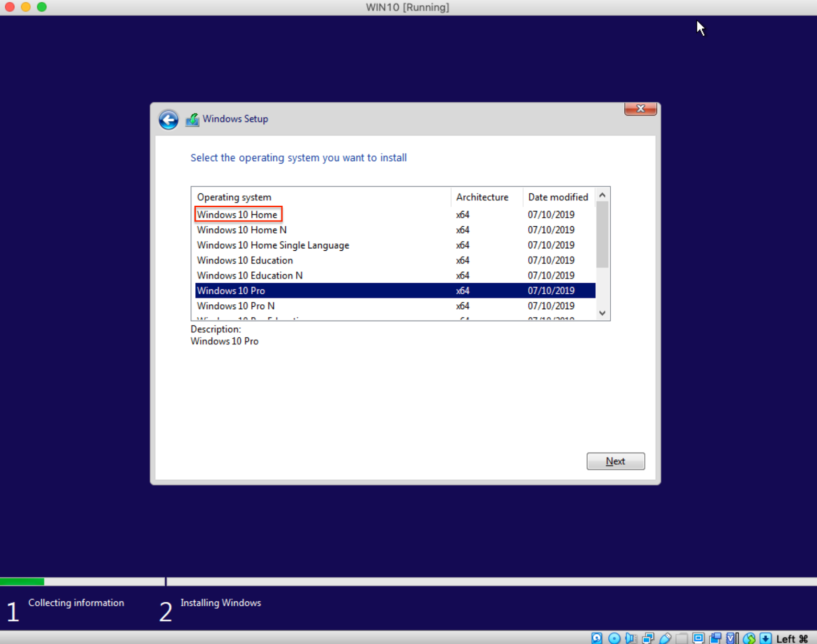This screenshot has width=817, height=644.
Task: Open the USB devices indicator
Action: point(665,638)
